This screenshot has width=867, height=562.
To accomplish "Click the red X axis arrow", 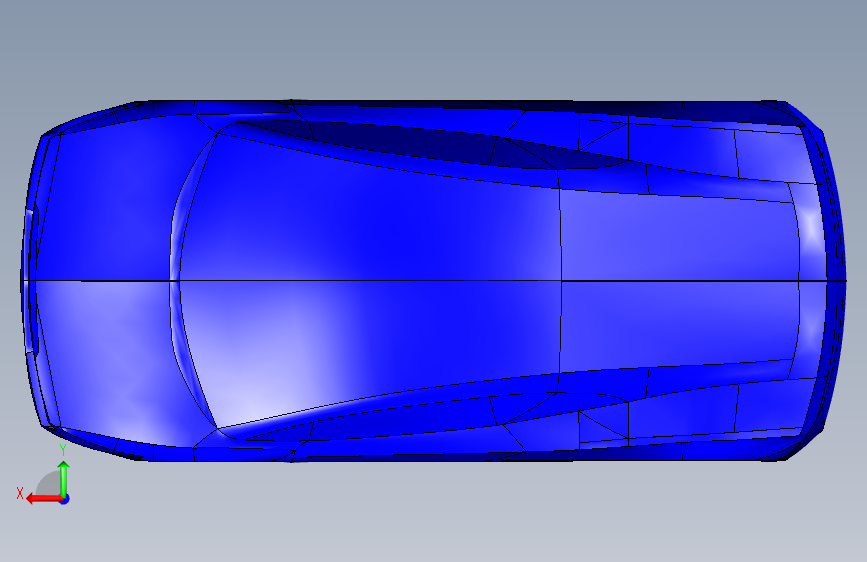I will pos(44,499).
